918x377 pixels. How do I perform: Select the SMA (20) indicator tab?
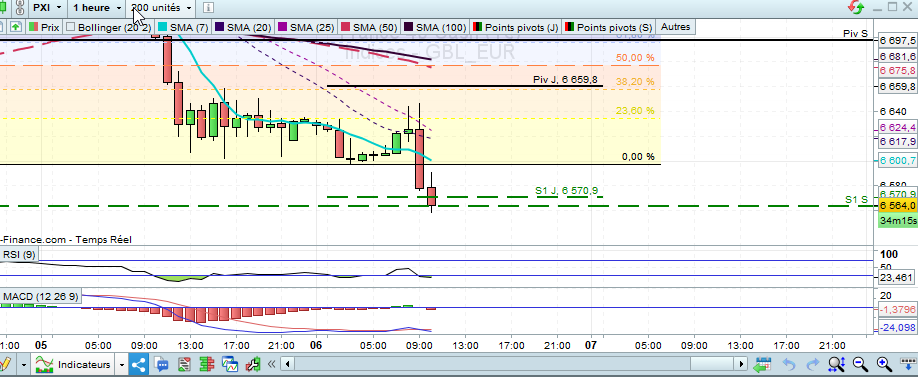244,27
